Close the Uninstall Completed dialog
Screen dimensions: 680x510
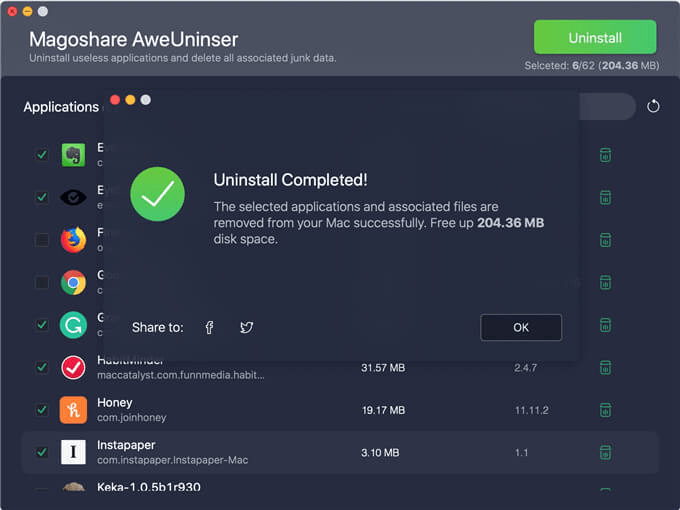[115, 100]
